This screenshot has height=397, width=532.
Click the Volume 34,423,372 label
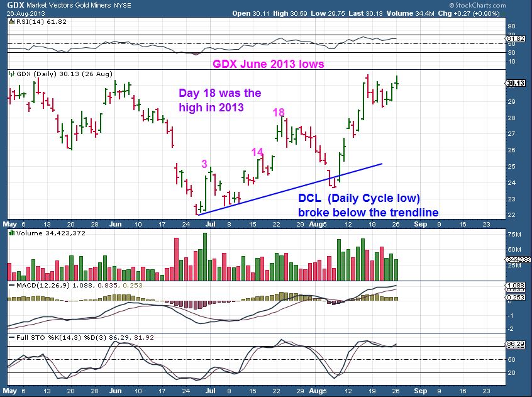tap(51, 233)
